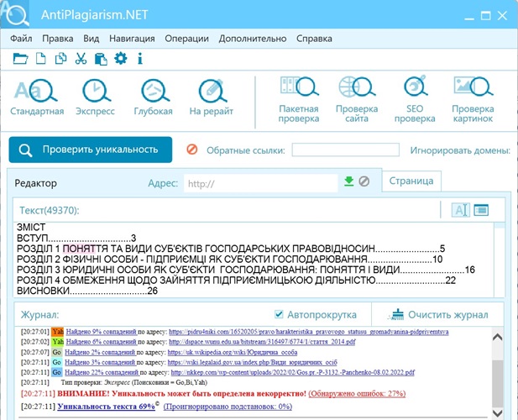This screenshot has height=420, width=518.
Task: Click the red cancel check icon
Action: coord(192,150)
